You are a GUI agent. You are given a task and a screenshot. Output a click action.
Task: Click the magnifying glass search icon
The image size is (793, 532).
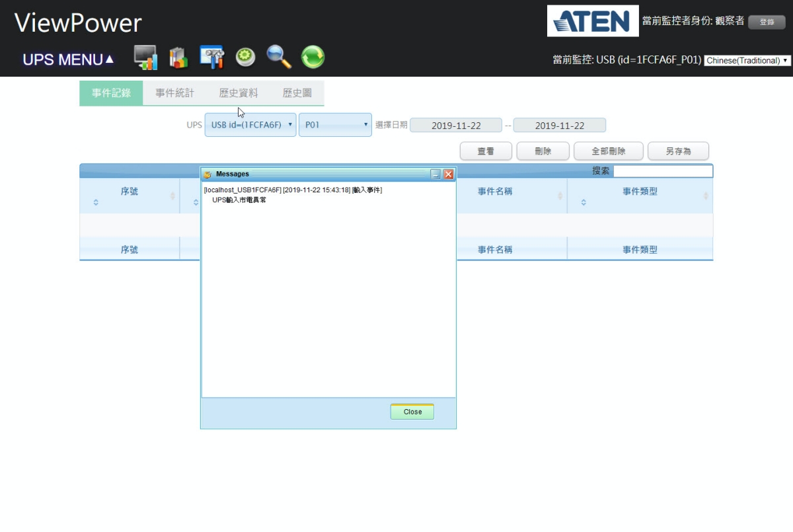(279, 57)
